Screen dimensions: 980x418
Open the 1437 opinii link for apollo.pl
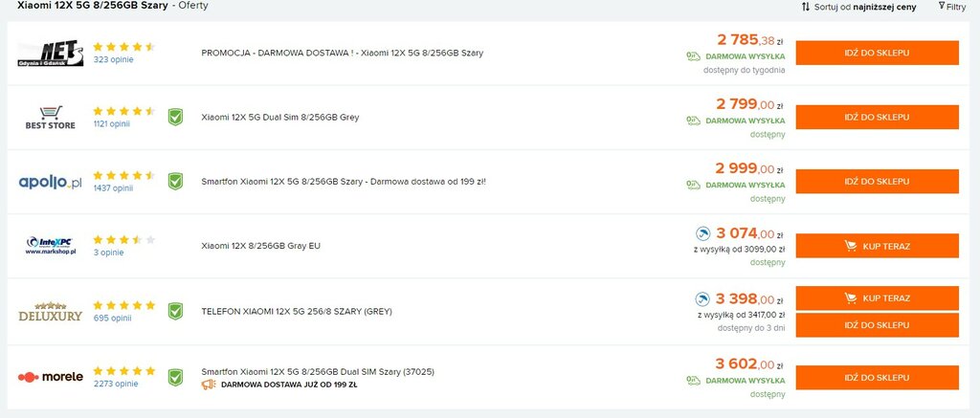(x=113, y=188)
